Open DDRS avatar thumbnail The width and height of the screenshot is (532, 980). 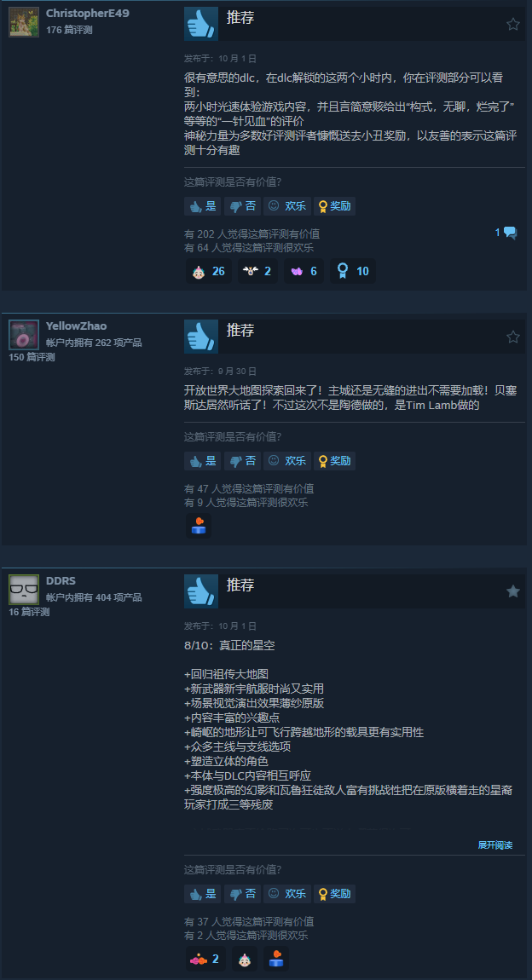(x=24, y=590)
